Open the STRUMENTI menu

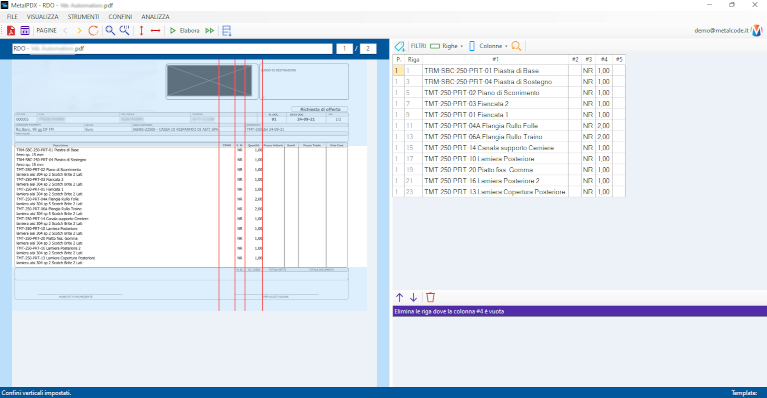tap(83, 17)
